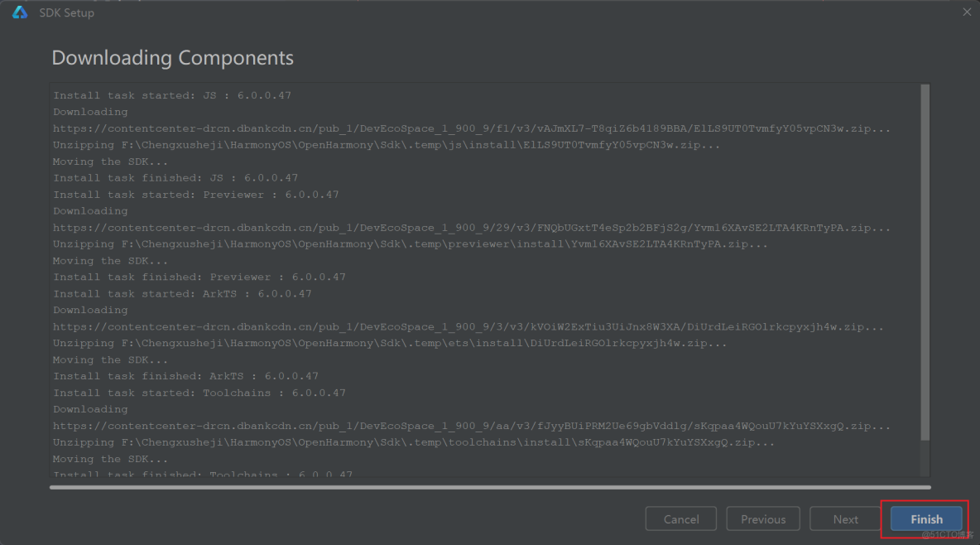Click the Next button

[845, 519]
